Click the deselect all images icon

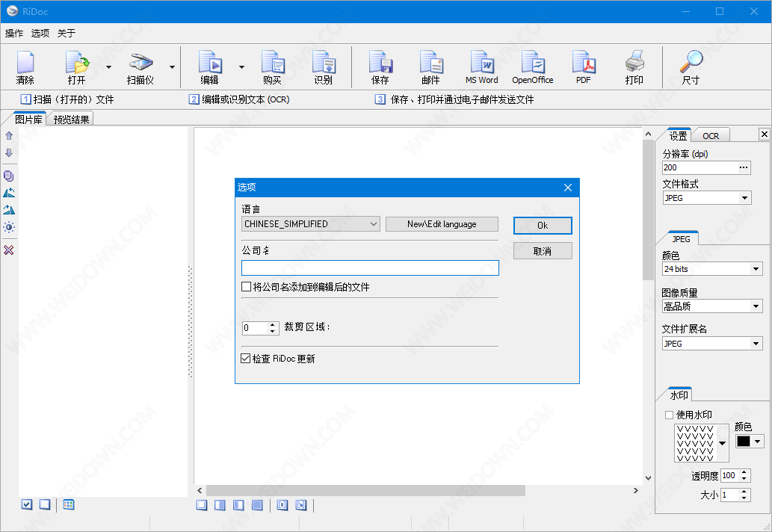(x=45, y=504)
